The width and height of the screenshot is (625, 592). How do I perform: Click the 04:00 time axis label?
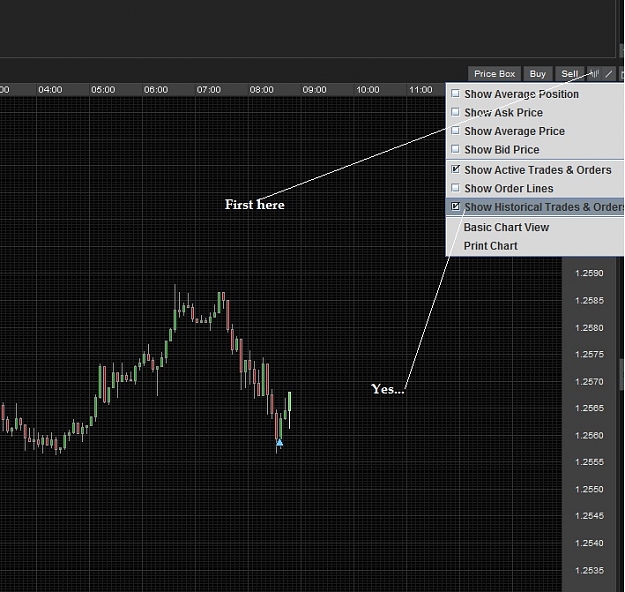(50, 90)
